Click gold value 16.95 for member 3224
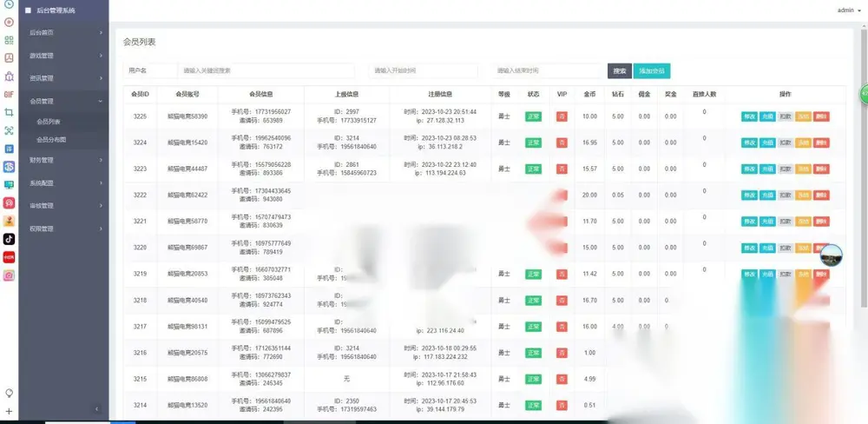 pyautogui.click(x=589, y=142)
